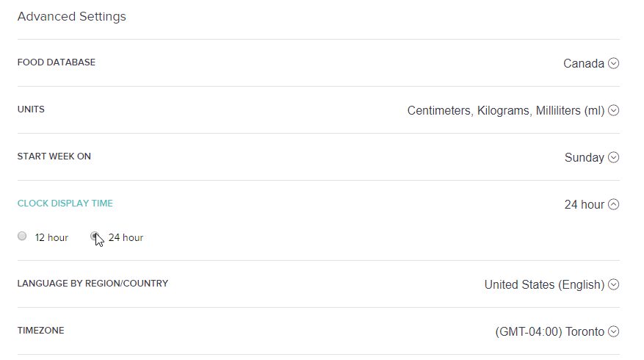Open the United States (English) language dropdown

(x=543, y=284)
